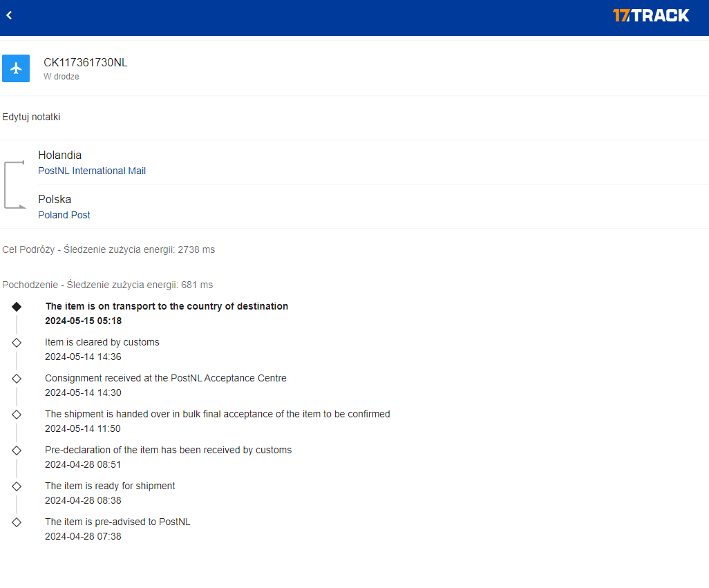Screen dimensions: 709x588
Task: Select the marker for pre-advised to PostNL
Action: tap(17, 522)
